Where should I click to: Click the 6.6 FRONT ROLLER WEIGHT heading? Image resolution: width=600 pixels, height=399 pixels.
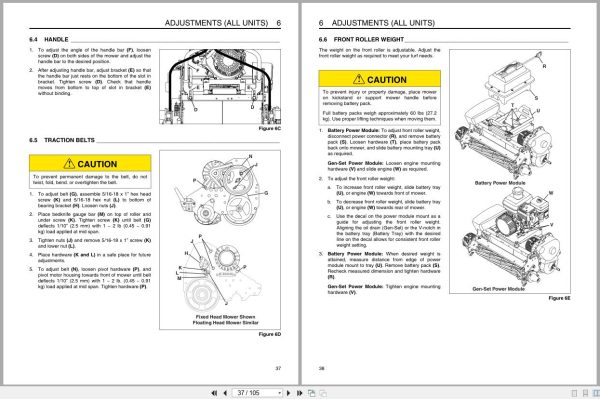(361, 39)
